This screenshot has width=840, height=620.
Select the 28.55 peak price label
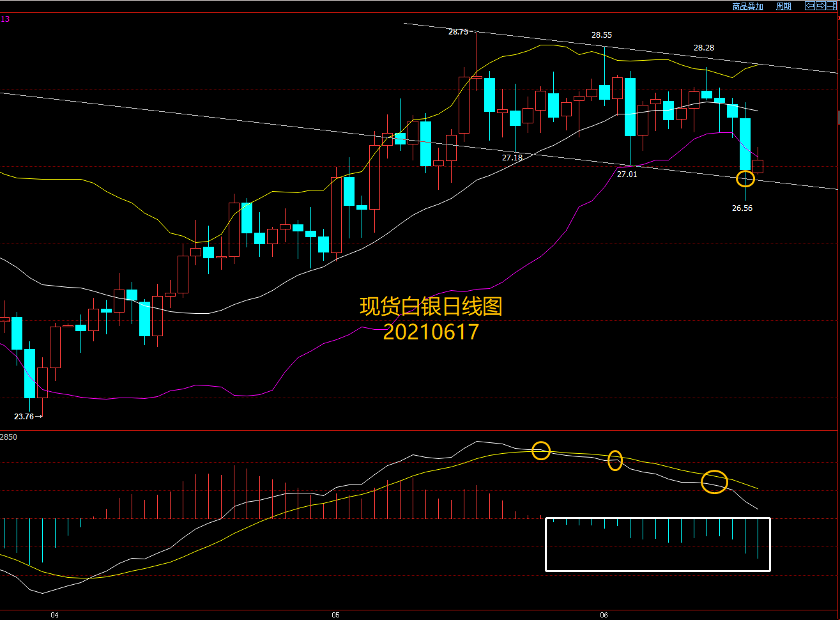pyautogui.click(x=601, y=35)
